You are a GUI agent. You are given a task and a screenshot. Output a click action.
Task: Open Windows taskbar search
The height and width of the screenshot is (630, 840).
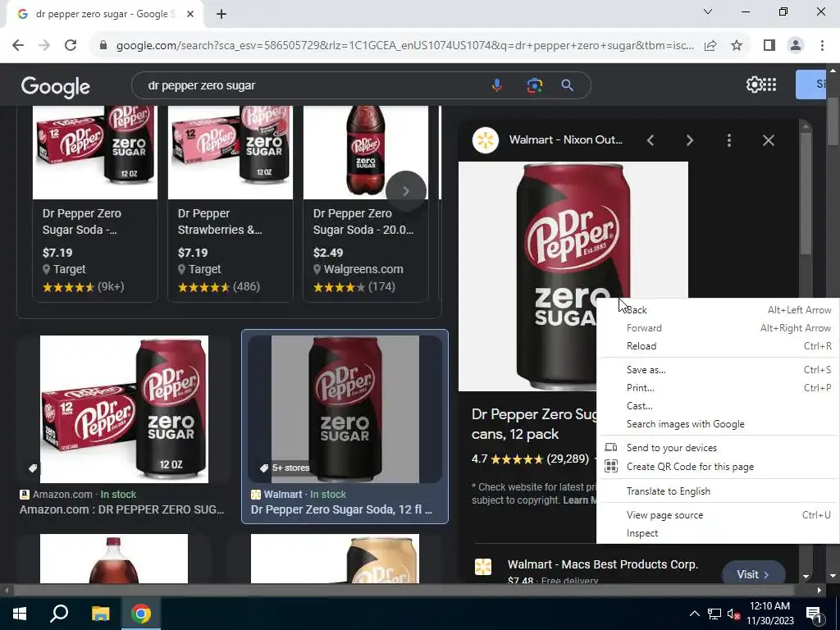tap(59, 614)
